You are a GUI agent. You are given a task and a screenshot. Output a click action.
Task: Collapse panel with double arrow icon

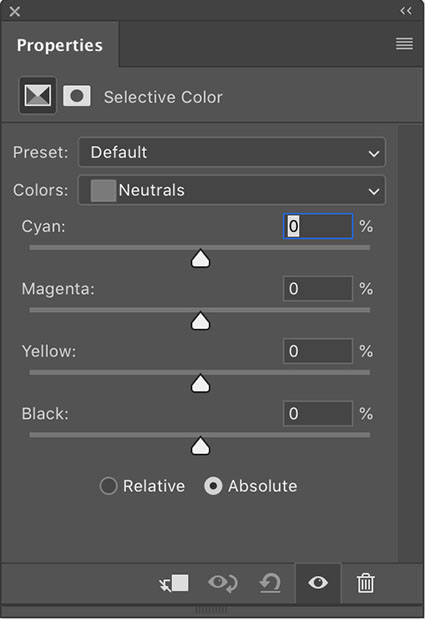coord(406,11)
